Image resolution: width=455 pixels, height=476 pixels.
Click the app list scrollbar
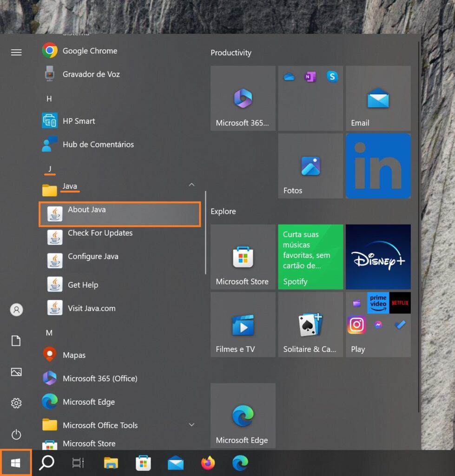coord(205,232)
